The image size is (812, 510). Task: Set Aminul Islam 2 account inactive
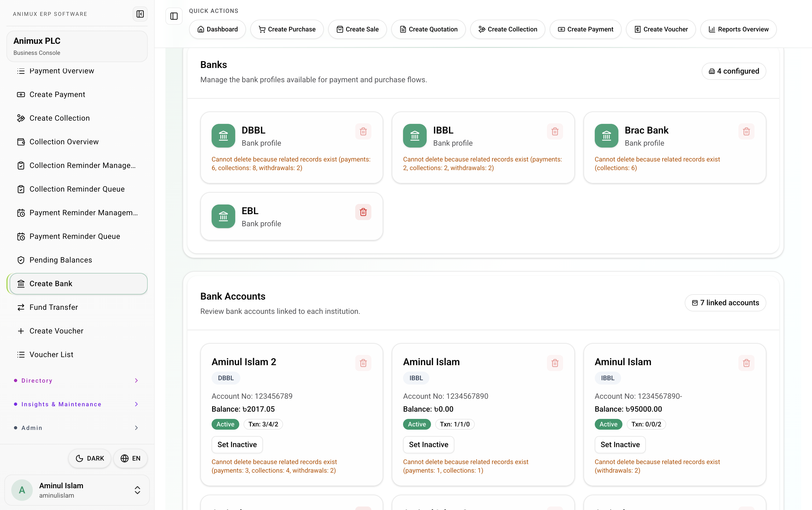(237, 444)
